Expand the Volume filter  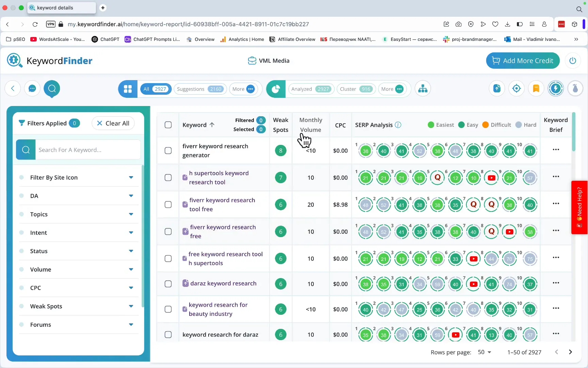point(79,270)
